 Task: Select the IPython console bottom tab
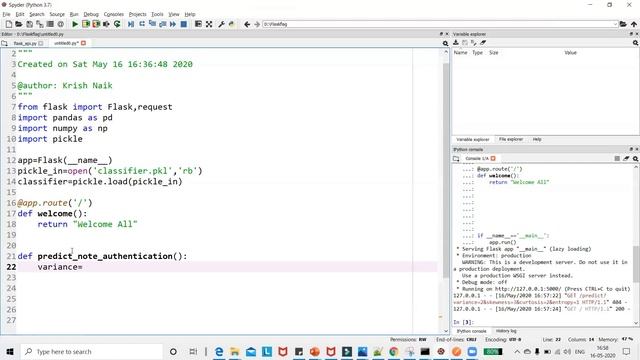tap(471, 331)
